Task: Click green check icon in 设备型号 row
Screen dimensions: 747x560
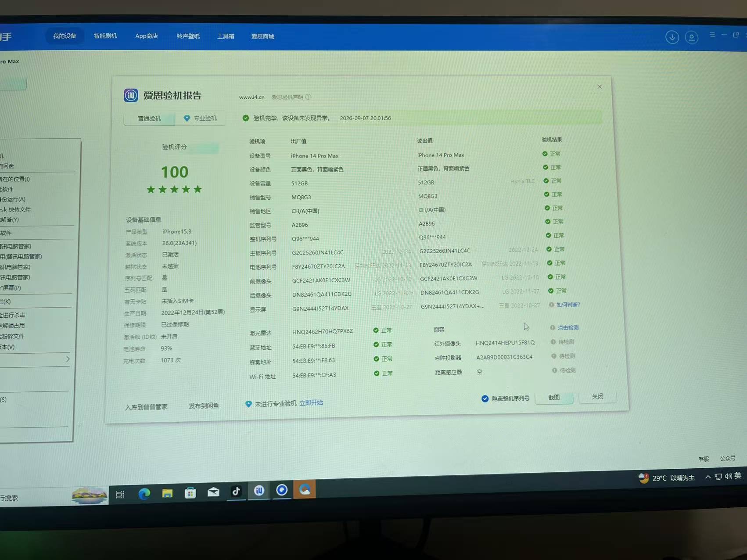Action: click(545, 154)
